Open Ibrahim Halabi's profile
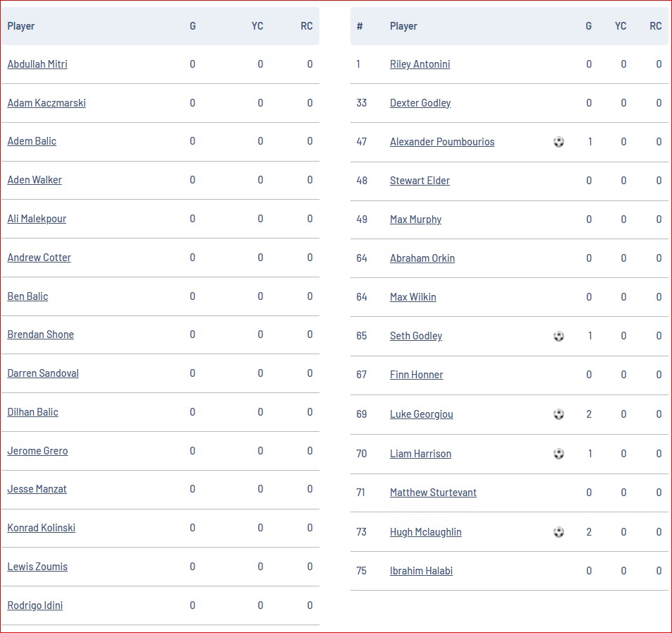The height and width of the screenshot is (633, 672). pyautogui.click(x=421, y=571)
